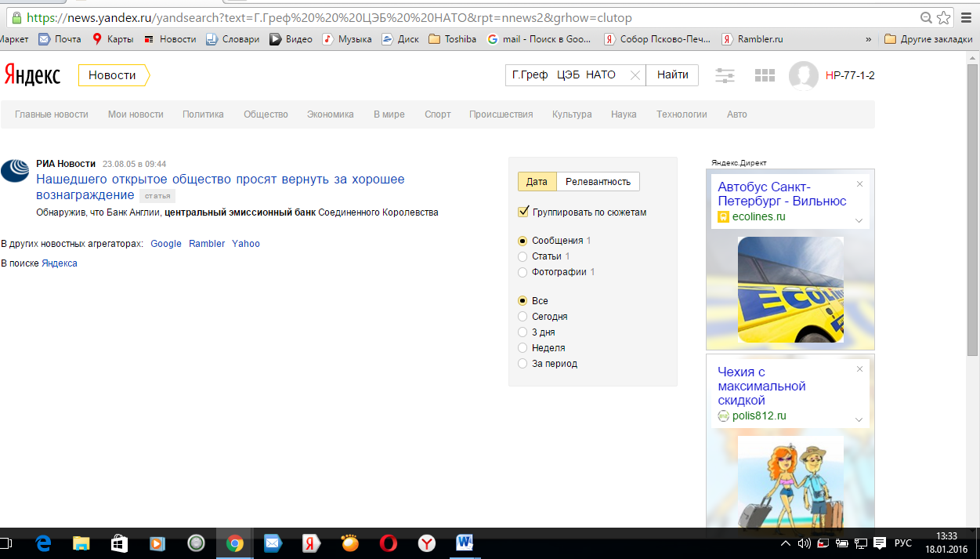
Task: Select the Все period radio button
Action: [523, 301]
